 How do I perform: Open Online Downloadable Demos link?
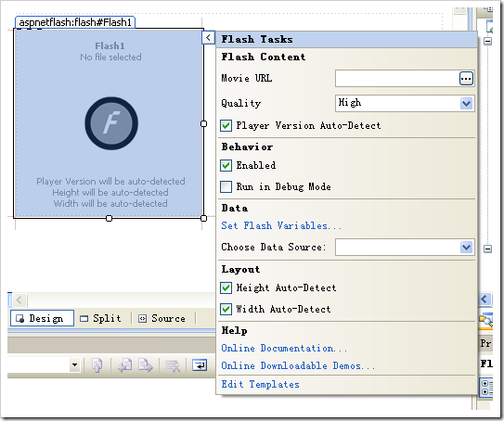coord(298,365)
